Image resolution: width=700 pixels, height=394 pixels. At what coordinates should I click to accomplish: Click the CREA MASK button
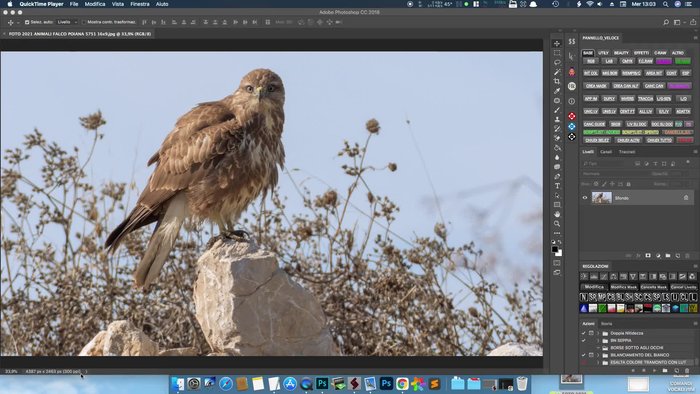click(596, 86)
